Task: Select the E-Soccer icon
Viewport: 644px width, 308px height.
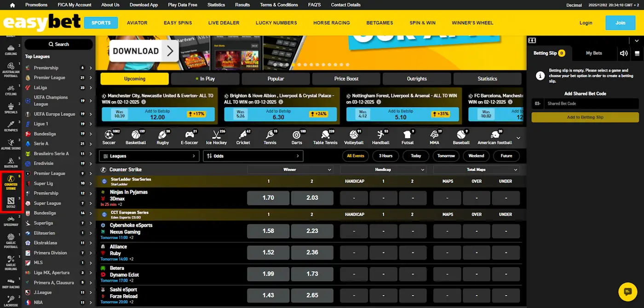Action: tap(189, 137)
